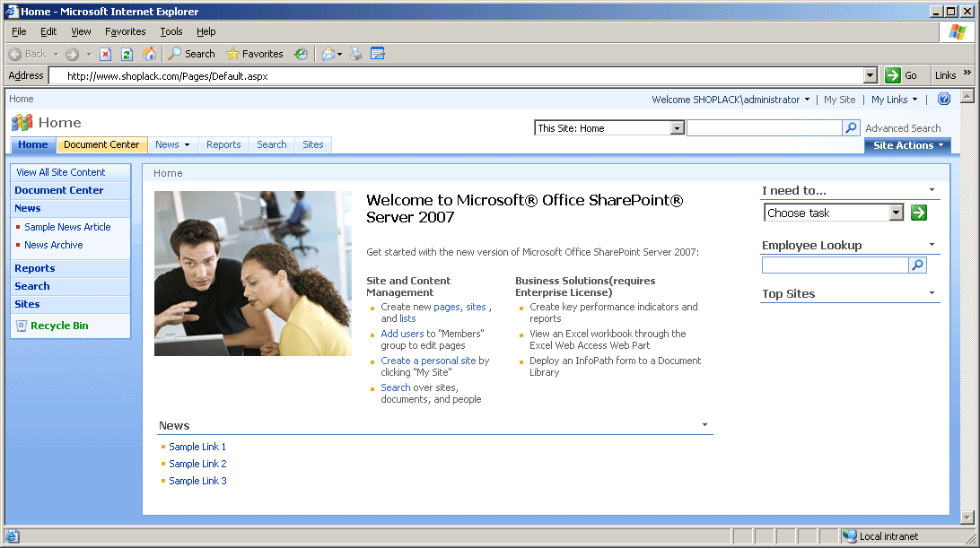The image size is (980, 548).
Task: Click the Refresh page icon
Action: [x=127, y=54]
